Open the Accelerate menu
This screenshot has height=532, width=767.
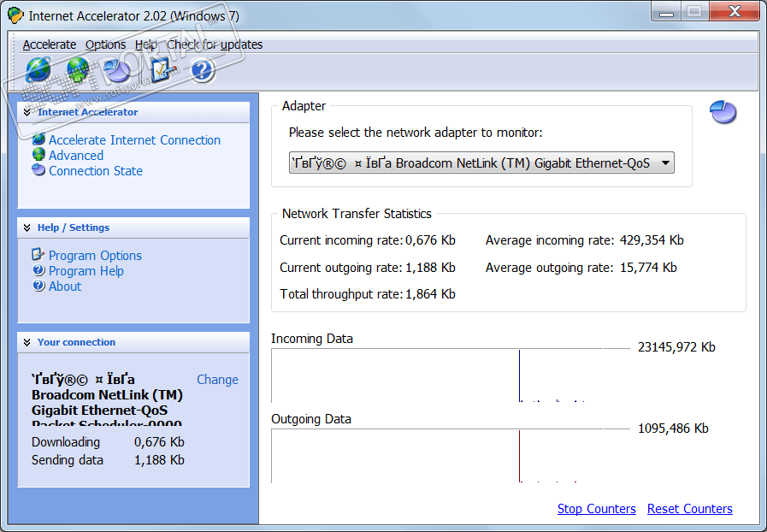point(50,44)
